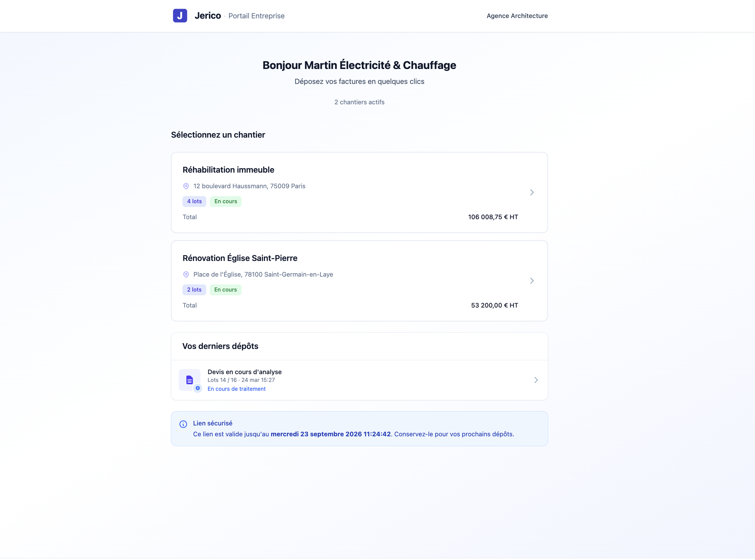This screenshot has height=560, width=755.
Task: Click the Jerico brand name in header
Action: [x=208, y=16]
